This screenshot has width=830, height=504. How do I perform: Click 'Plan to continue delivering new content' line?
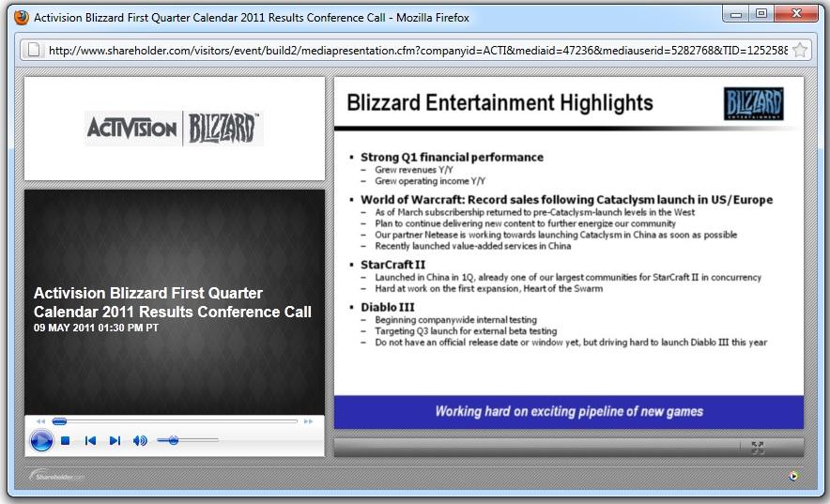point(525,223)
